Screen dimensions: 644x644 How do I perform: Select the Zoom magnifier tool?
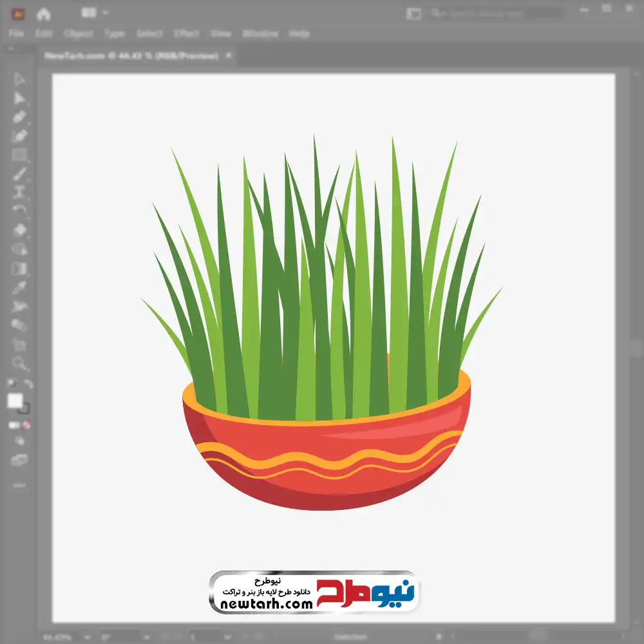tap(19, 364)
